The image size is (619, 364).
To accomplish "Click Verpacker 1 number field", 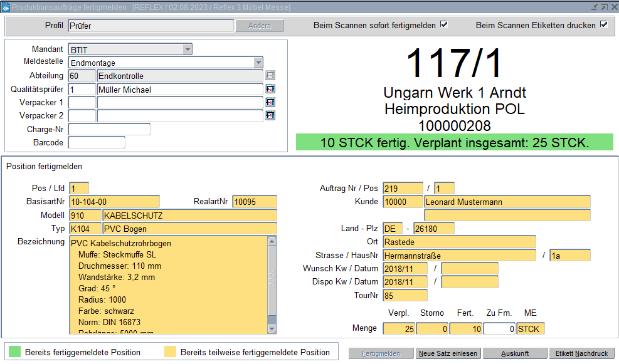I will [82, 102].
